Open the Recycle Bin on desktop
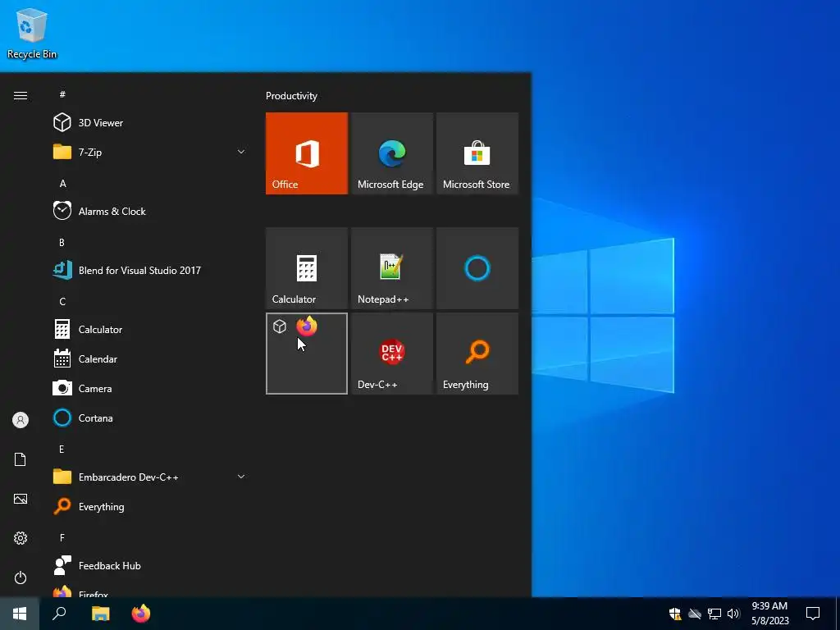This screenshot has height=630, width=840. 32,33
